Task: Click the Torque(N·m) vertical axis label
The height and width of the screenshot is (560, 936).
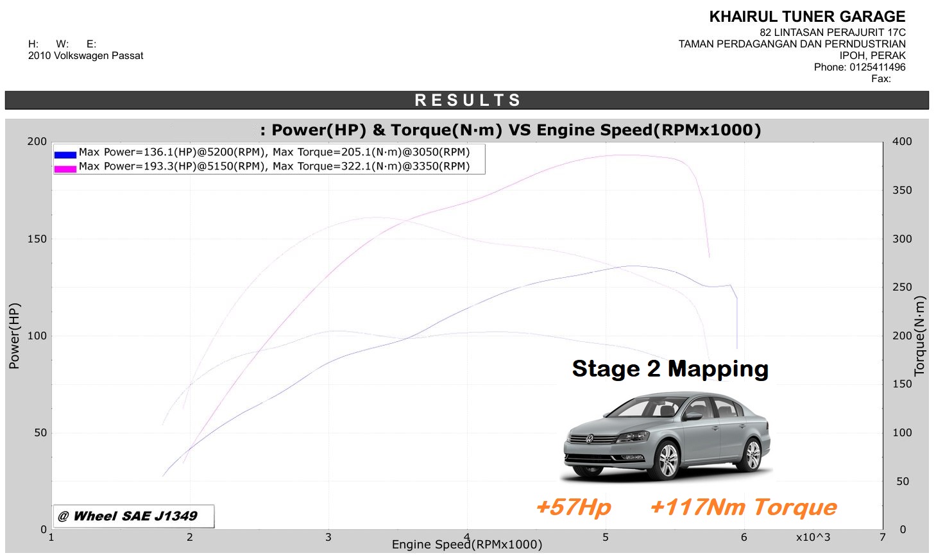Action: click(920, 335)
